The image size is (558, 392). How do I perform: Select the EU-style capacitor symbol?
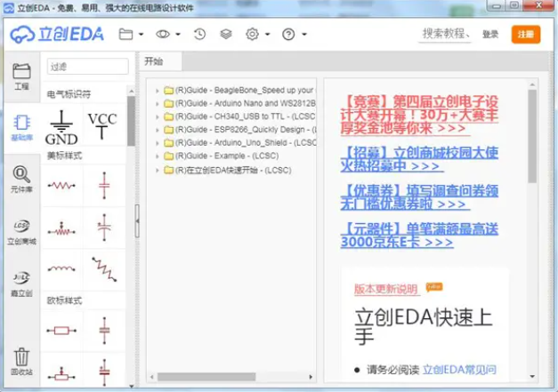[104, 331]
